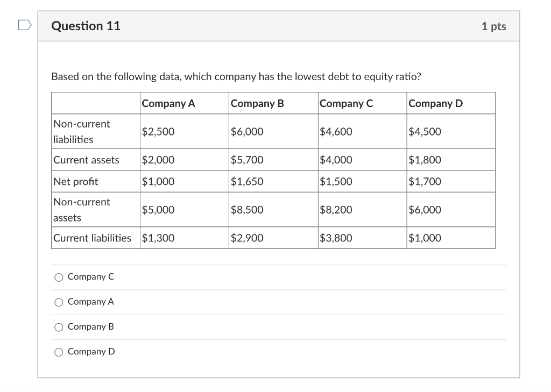This screenshot has width=551, height=392.
Task: Click the Company B column header
Action: coord(257,103)
